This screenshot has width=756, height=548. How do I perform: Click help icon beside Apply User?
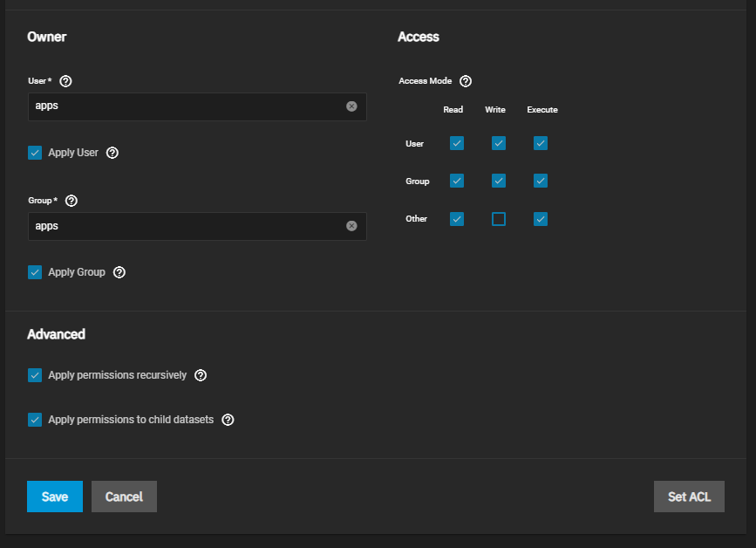click(112, 153)
